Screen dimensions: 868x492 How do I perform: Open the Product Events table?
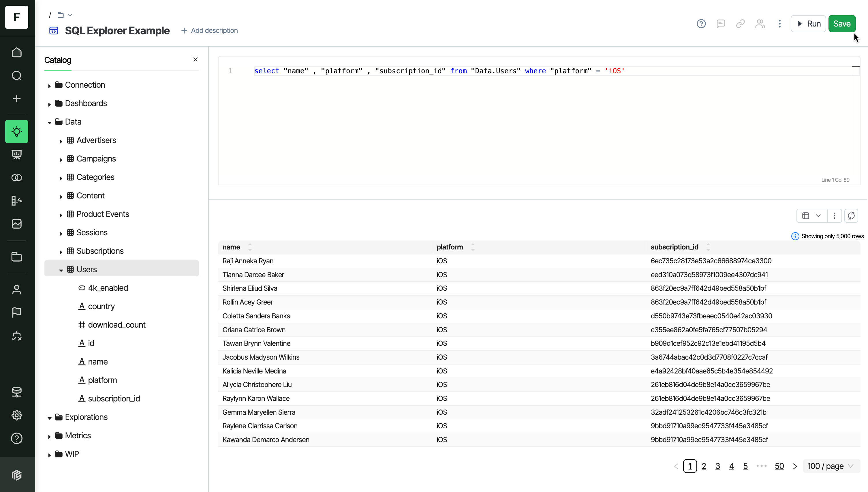point(103,214)
